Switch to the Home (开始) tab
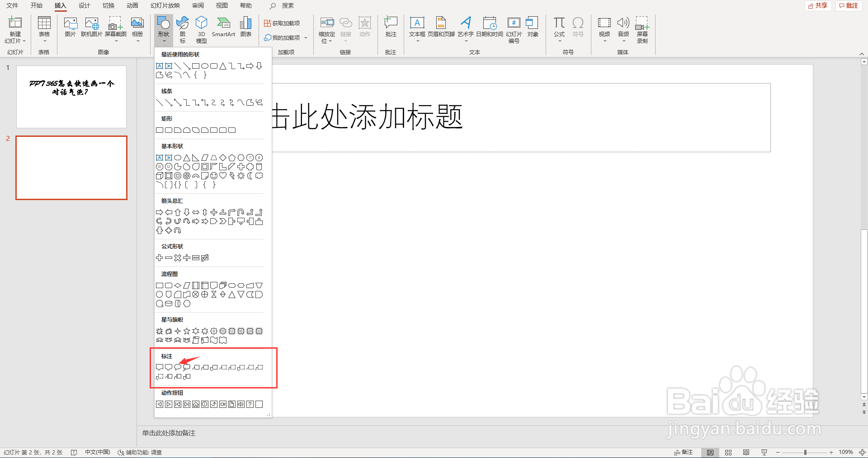This screenshot has width=868, height=458. [x=37, y=5]
